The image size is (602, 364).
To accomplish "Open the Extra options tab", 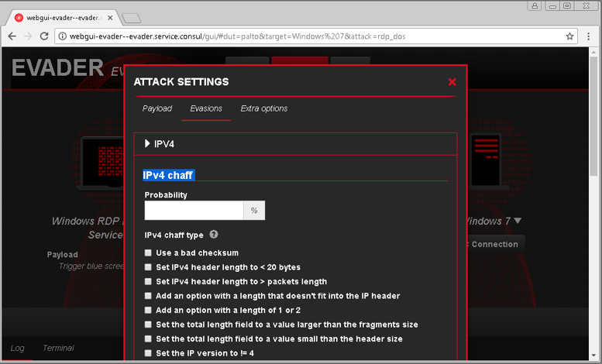I will coord(264,108).
